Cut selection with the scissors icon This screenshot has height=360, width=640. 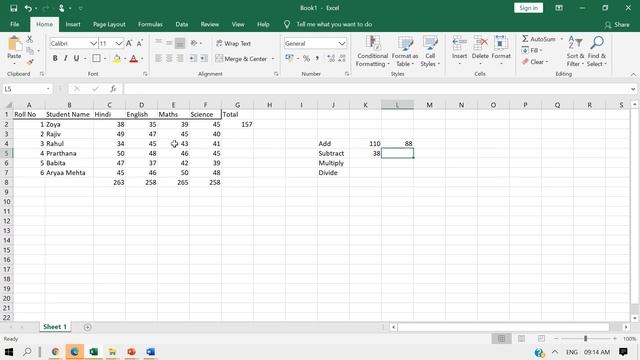[29, 39]
